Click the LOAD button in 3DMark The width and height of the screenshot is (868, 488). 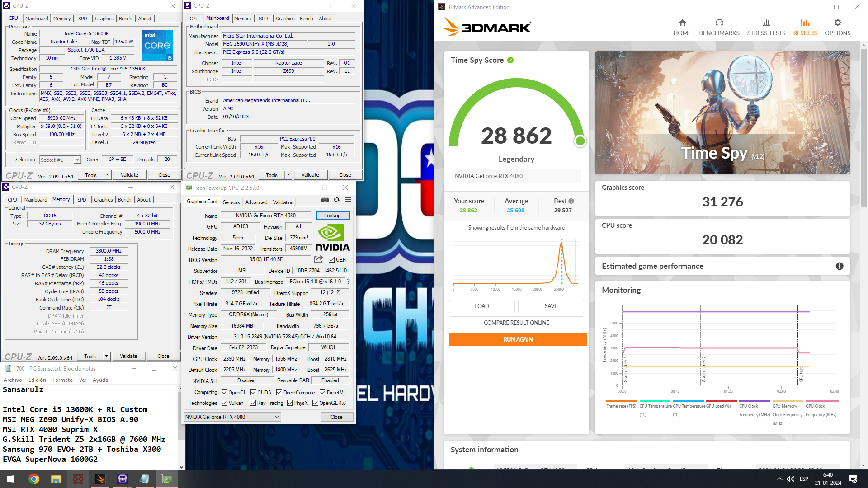point(481,306)
